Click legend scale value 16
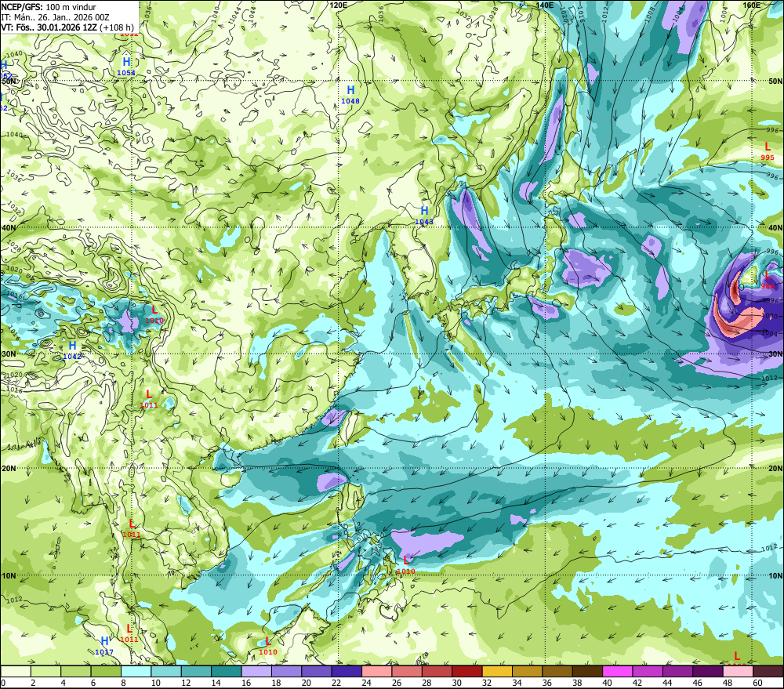 click(246, 683)
